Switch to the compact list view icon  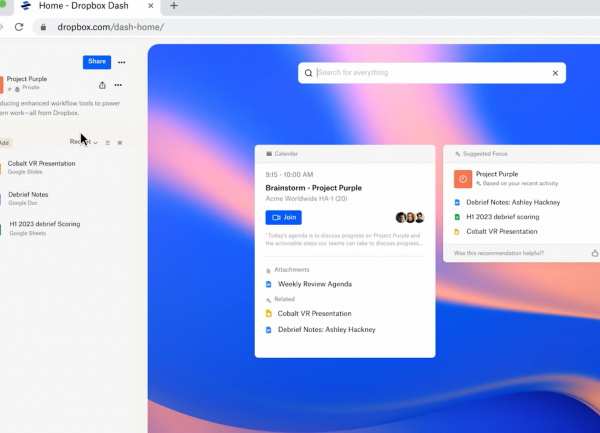click(x=108, y=143)
